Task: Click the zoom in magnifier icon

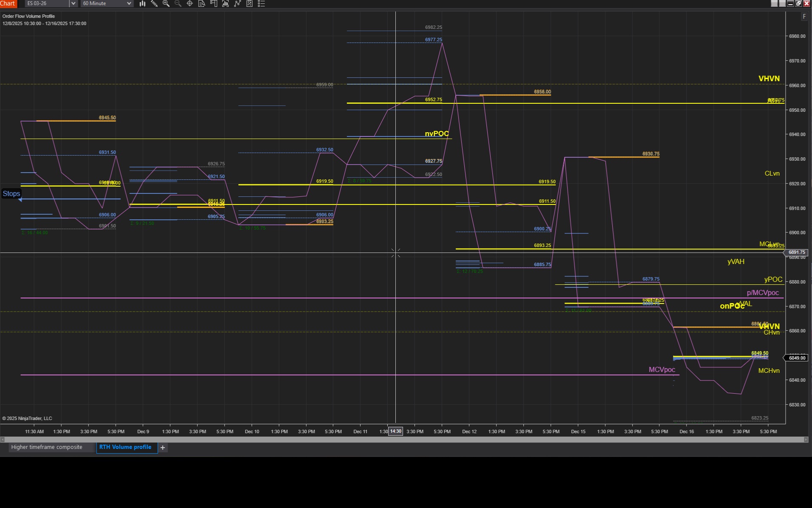Action: click(166, 3)
